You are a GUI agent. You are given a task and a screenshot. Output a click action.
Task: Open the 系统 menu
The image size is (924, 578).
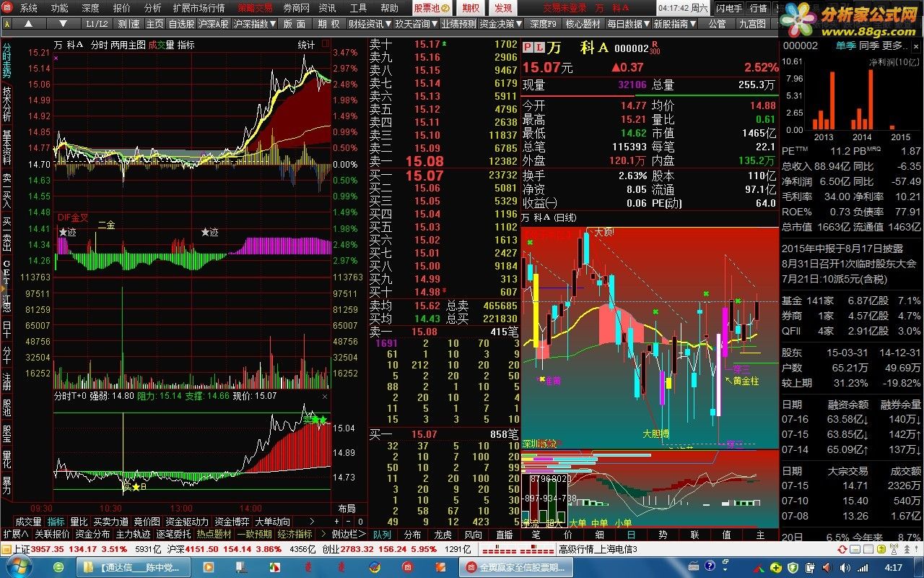point(29,8)
